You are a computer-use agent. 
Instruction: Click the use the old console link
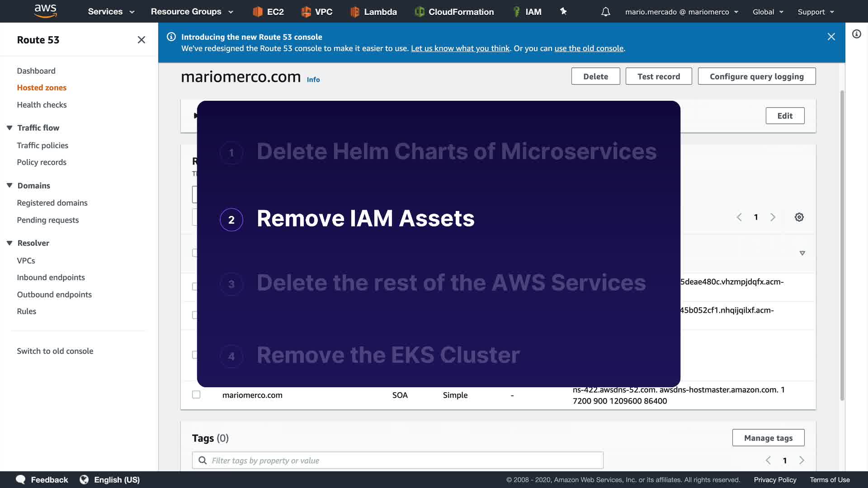[x=589, y=48]
